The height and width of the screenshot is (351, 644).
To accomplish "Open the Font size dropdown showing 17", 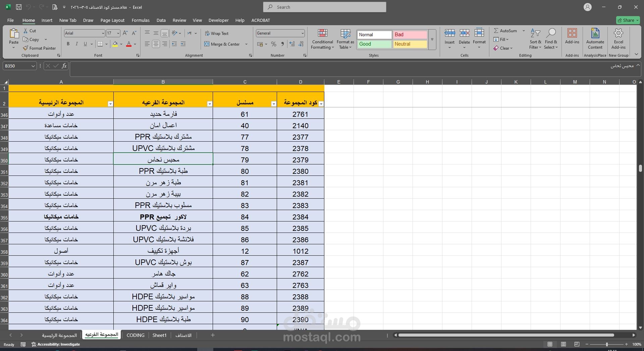I will tap(118, 33).
